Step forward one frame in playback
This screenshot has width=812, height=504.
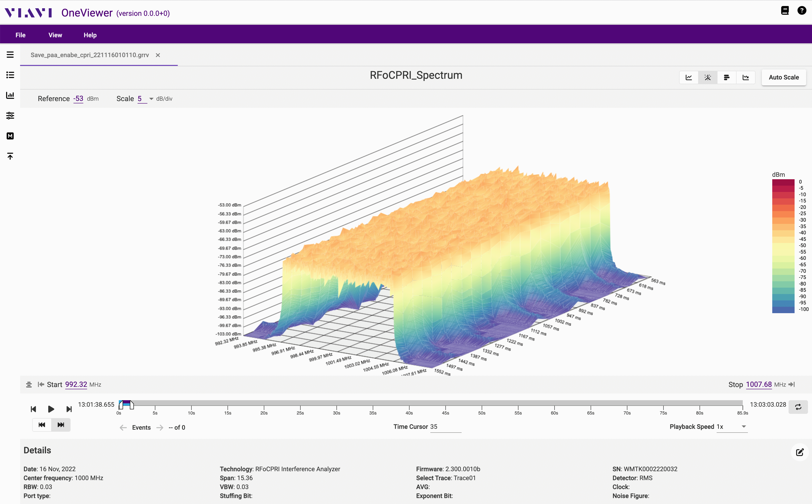[x=69, y=409]
